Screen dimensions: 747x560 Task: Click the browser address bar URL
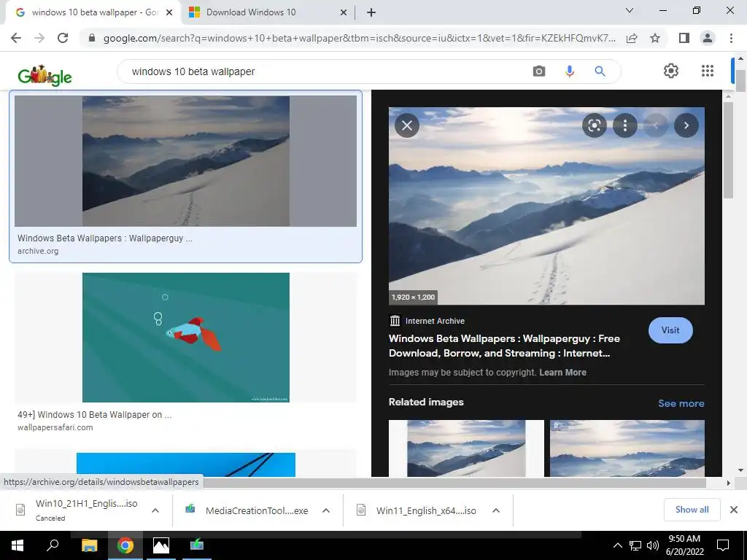[x=359, y=38]
